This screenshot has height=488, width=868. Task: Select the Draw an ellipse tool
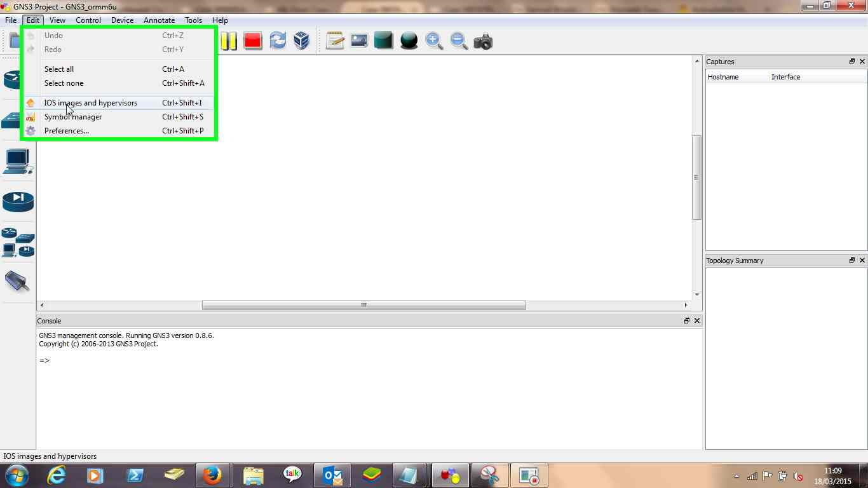pyautogui.click(x=409, y=41)
